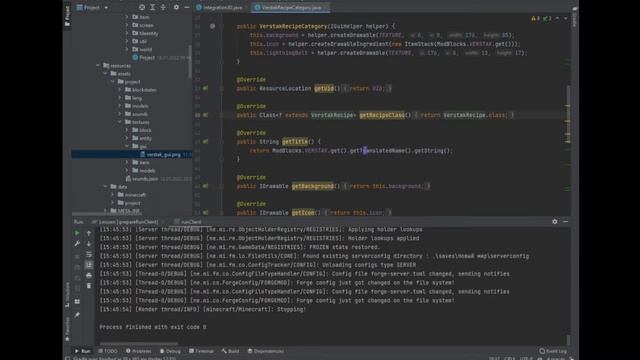
Task: Toggle the Structure side tool window stripe
Action: tap(67, 294)
